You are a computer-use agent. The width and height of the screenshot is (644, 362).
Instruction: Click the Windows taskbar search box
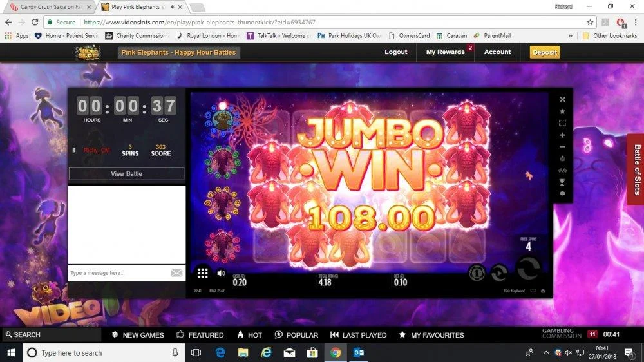(x=103, y=352)
